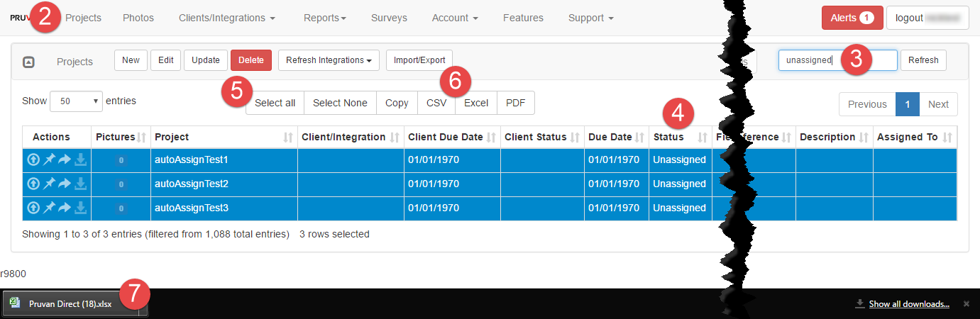Open the Clients/Integrations menu
This screenshot has height=319, width=980.
point(227,18)
